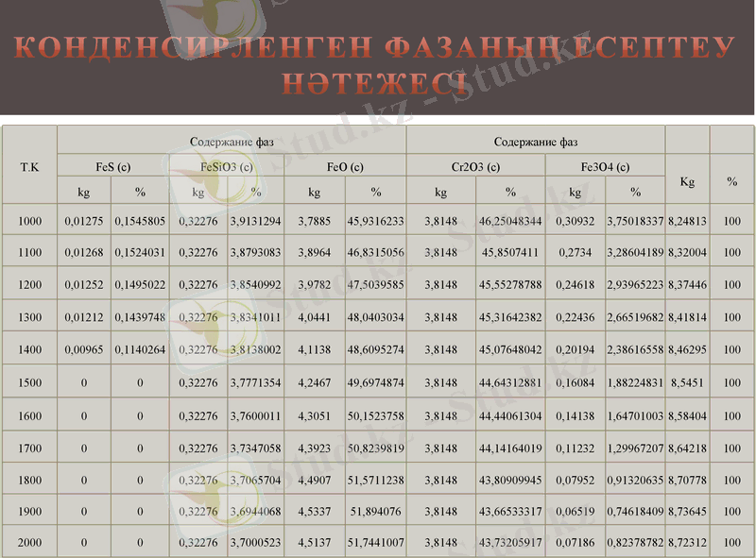Click the cell with value 46,25048344
The width and height of the screenshot is (756, 558).
coord(510,221)
